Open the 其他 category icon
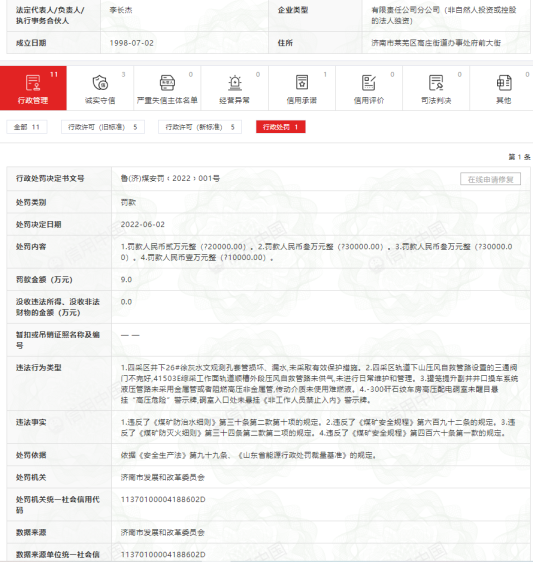Viewport: 534px width, 563px height. click(x=503, y=83)
